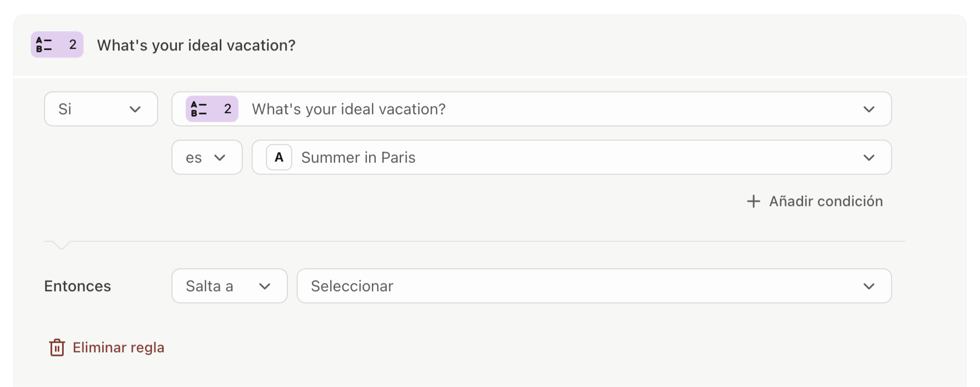Open the es operator dropdown

pyautogui.click(x=207, y=158)
